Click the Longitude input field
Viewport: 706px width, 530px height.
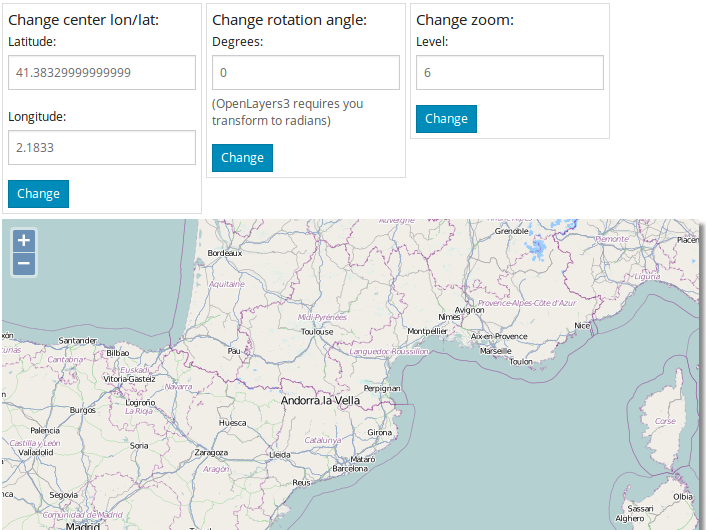coord(101,147)
